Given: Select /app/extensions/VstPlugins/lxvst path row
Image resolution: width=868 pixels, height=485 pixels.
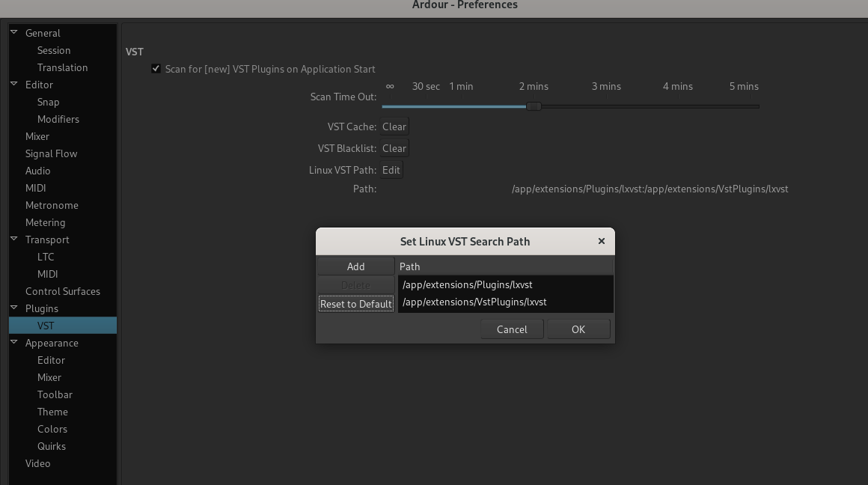Looking at the screenshot, I should pyautogui.click(x=505, y=302).
